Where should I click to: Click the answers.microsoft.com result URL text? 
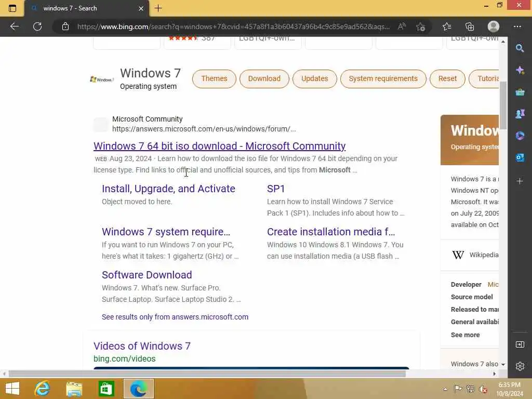click(x=204, y=129)
